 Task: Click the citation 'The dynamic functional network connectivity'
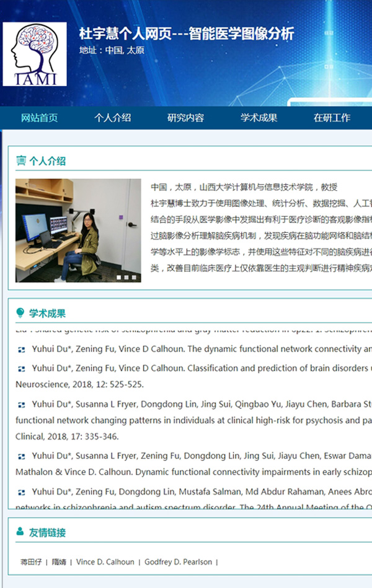274,349
